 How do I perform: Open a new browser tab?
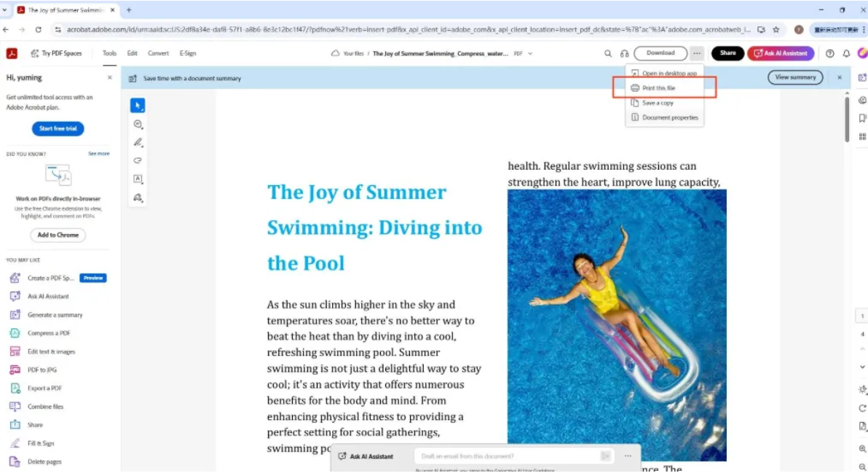click(x=129, y=10)
